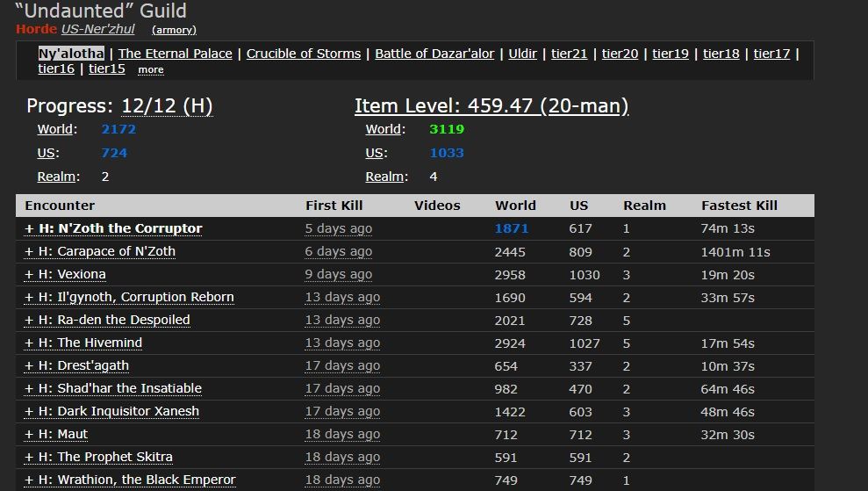Open the Crucible of Storms tab
The height and width of the screenshot is (491, 868).
click(304, 54)
